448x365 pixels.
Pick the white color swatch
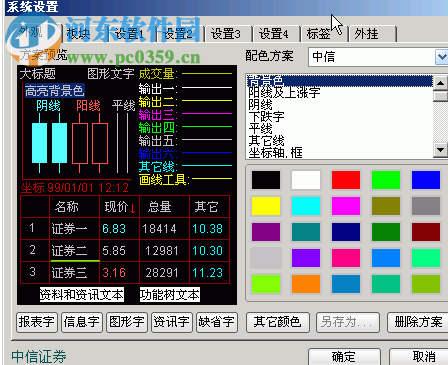306,180
